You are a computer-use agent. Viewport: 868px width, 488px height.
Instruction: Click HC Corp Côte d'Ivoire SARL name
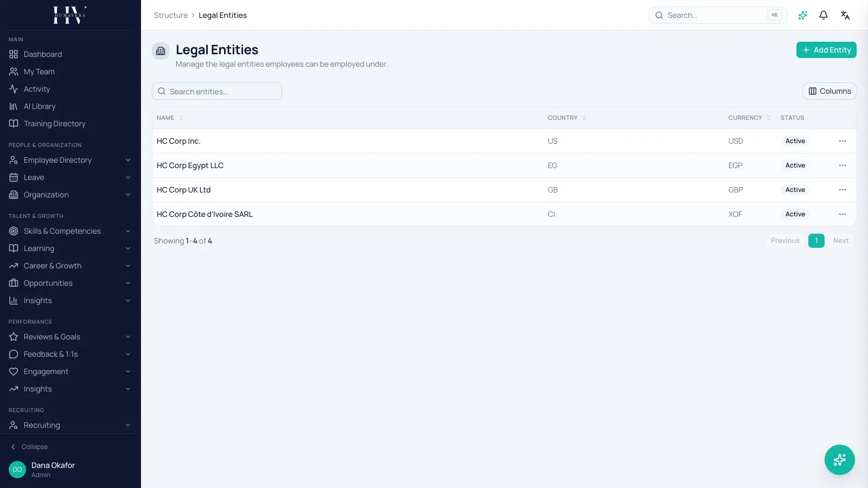[205, 214]
